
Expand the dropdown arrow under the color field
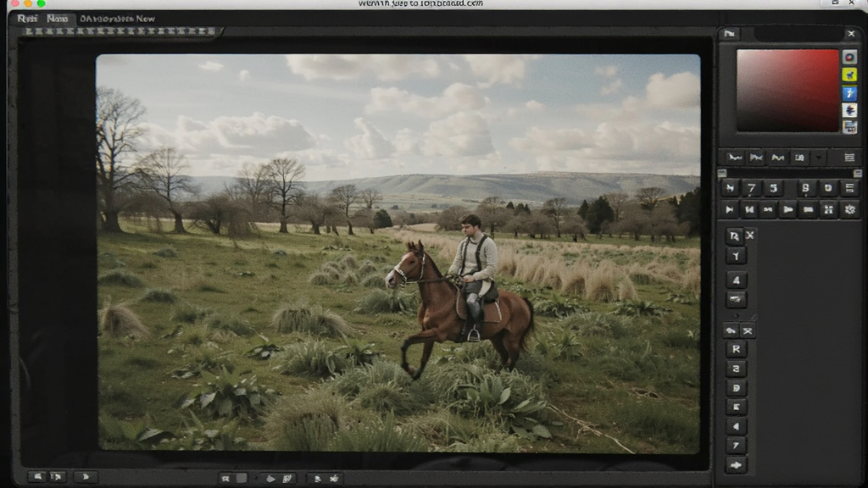point(819,158)
